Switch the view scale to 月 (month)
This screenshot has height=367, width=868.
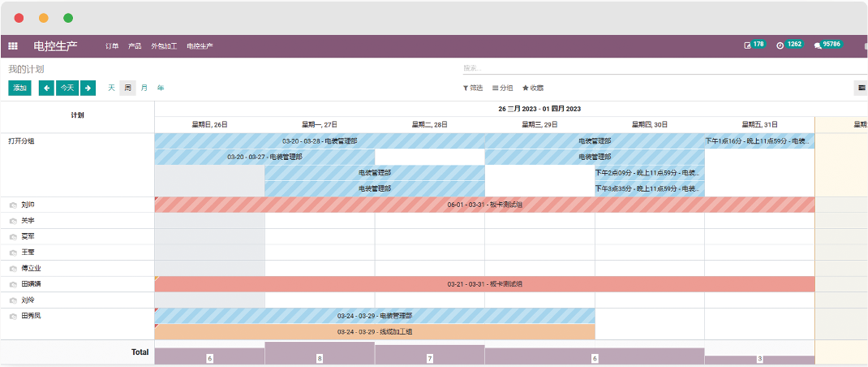click(144, 88)
